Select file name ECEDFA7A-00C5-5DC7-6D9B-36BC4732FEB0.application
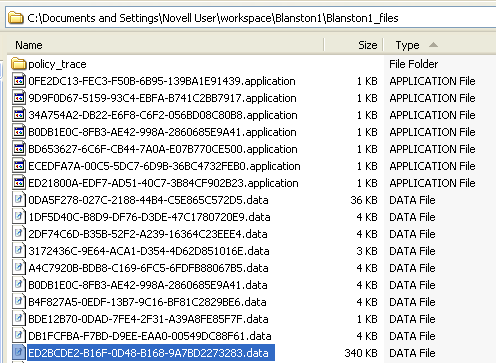 point(164,166)
